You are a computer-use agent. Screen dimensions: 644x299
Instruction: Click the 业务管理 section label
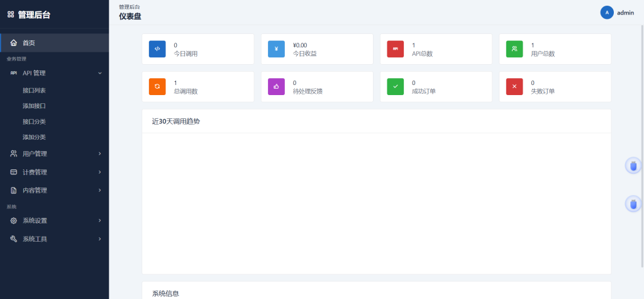pos(16,59)
